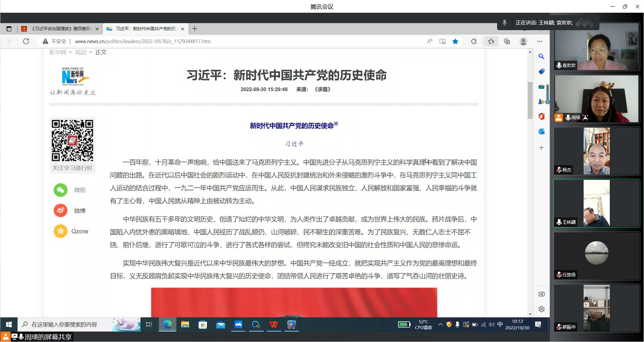
Task: Click the blue favorites star icon
Action: click(x=455, y=41)
